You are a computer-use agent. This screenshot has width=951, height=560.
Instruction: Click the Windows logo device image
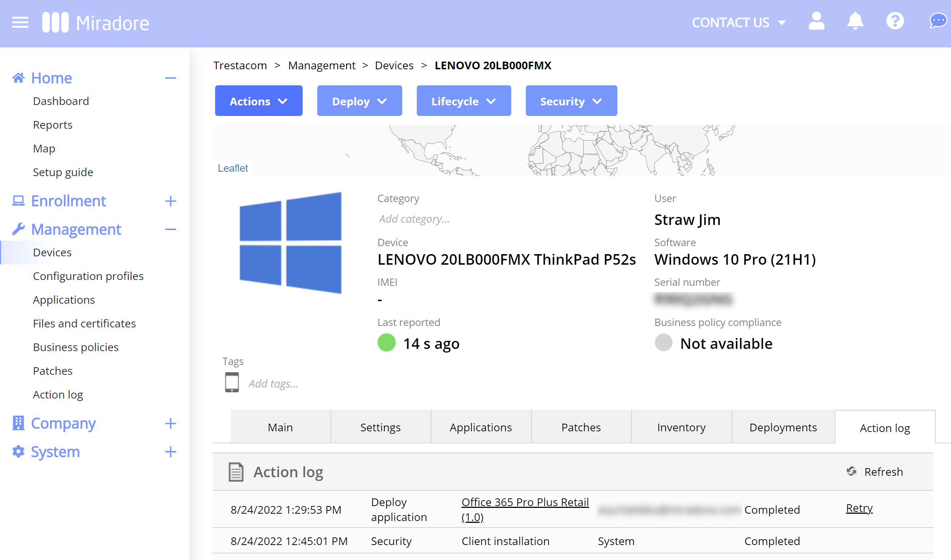(x=291, y=243)
